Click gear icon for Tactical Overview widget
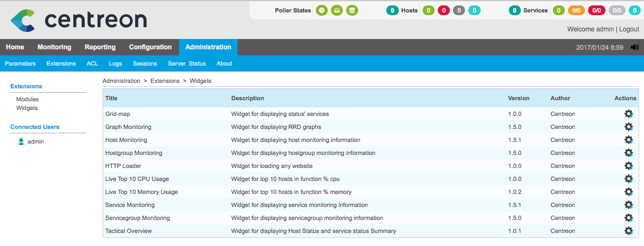This screenshot has height=246, width=644. (628, 231)
